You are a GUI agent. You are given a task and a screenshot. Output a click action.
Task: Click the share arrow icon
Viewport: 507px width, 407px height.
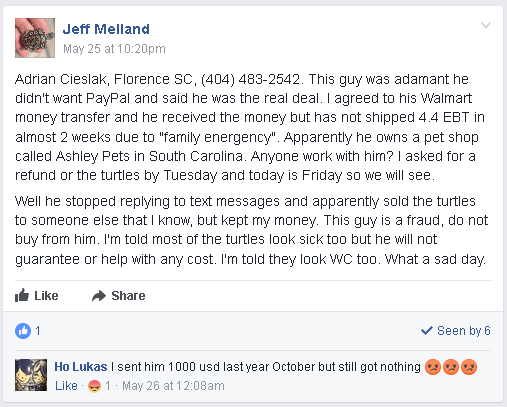tap(99, 296)
